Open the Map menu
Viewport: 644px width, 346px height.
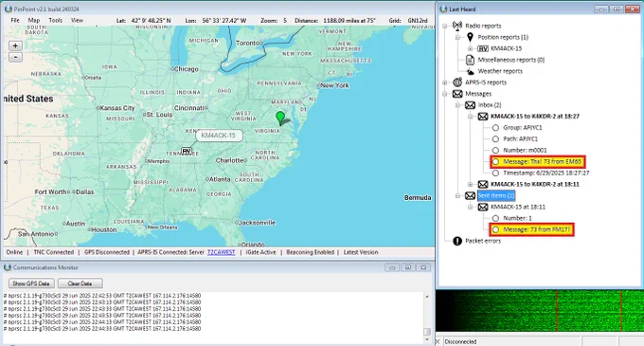[x=34, y=20]
